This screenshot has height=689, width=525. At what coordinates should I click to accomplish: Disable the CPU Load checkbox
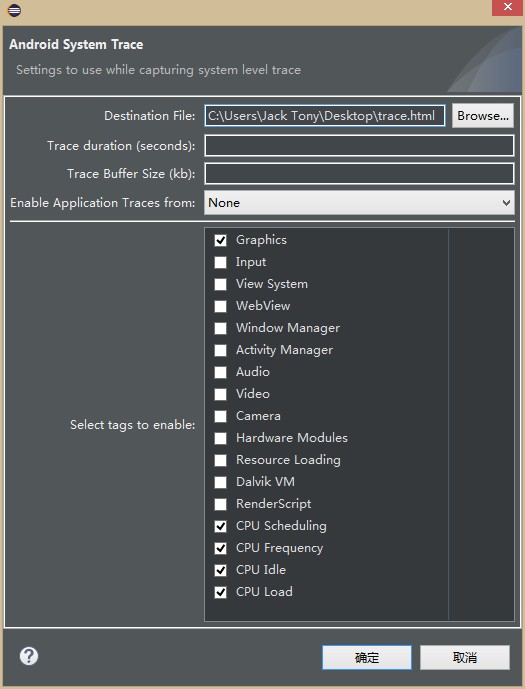coord(220,592)
